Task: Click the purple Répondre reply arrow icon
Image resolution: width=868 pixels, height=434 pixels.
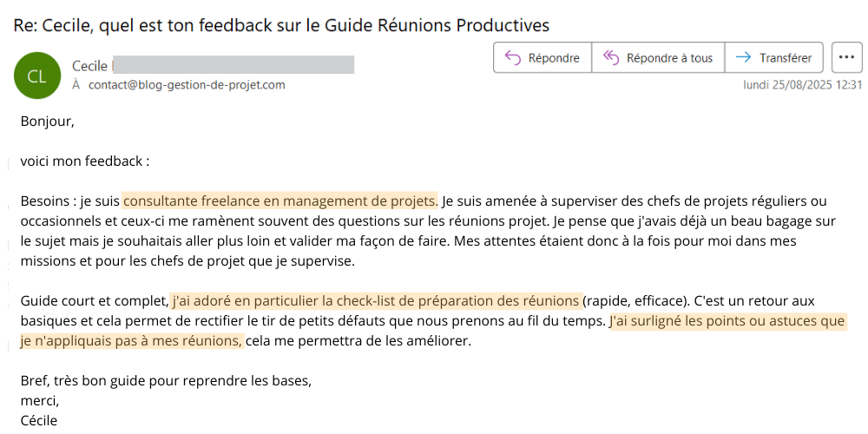Action: tap(513, 57)
